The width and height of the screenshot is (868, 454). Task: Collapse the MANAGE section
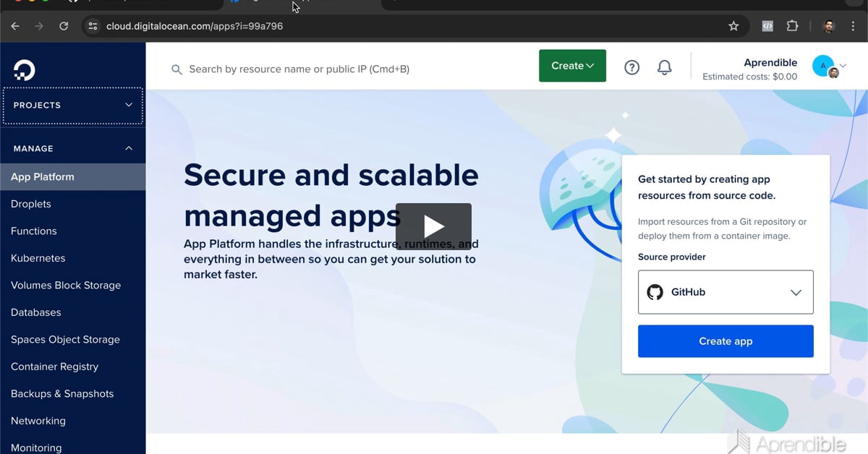[x=73, y=148]
